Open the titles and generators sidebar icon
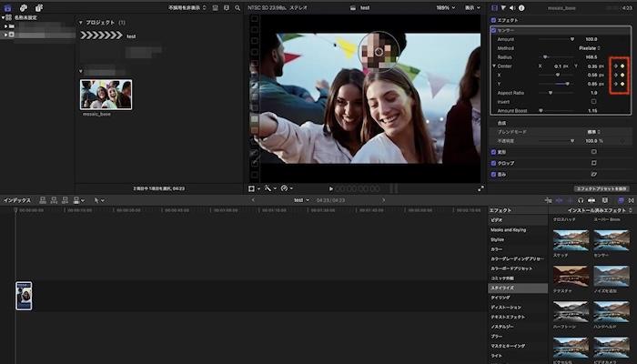 pos(38,7)
